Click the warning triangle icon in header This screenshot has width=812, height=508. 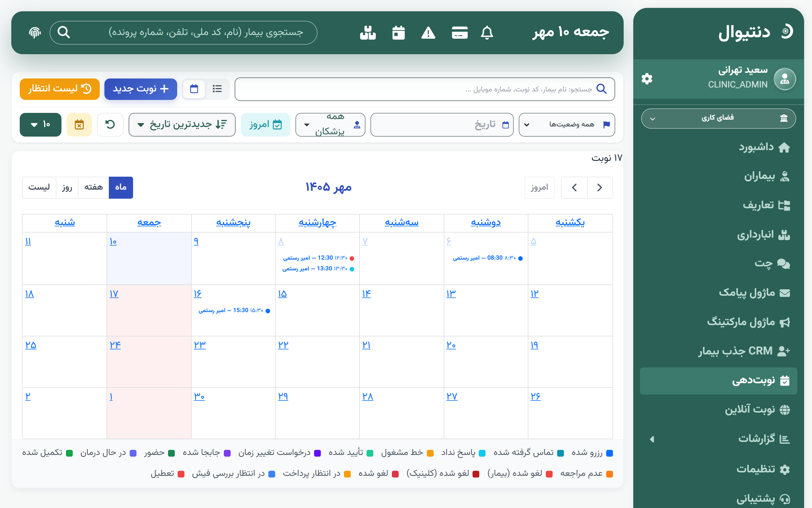pos(429,32)
